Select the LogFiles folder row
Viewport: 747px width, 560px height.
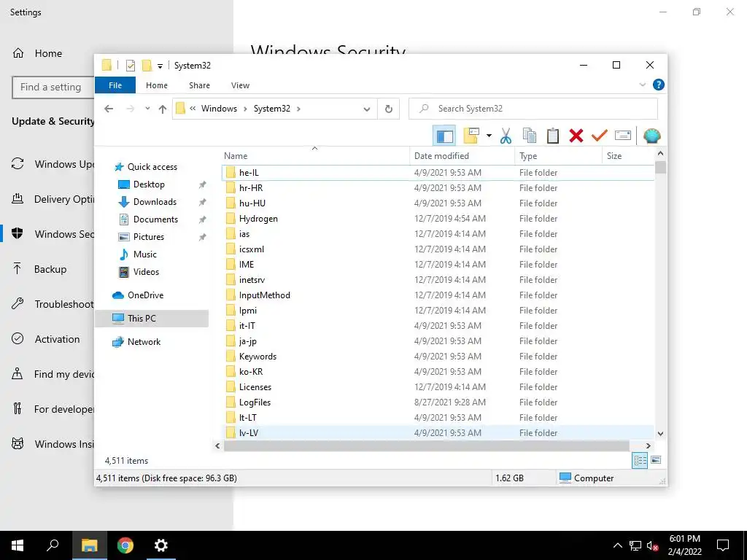point(438,402)
